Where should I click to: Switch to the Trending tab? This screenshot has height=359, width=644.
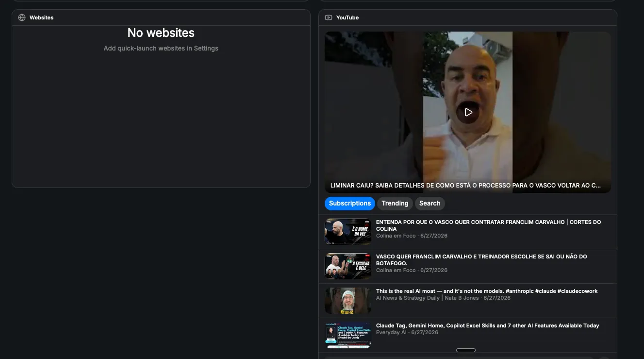tap(395, 204)
